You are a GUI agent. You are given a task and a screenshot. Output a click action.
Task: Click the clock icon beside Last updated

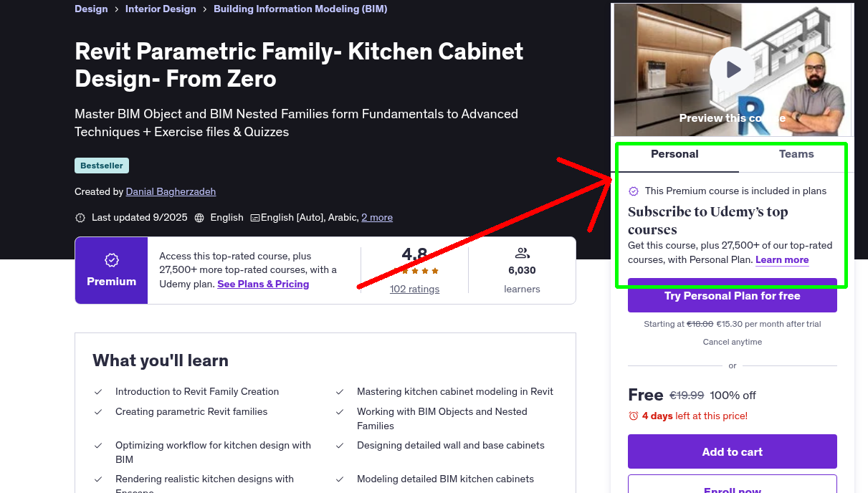pos(80,217)
